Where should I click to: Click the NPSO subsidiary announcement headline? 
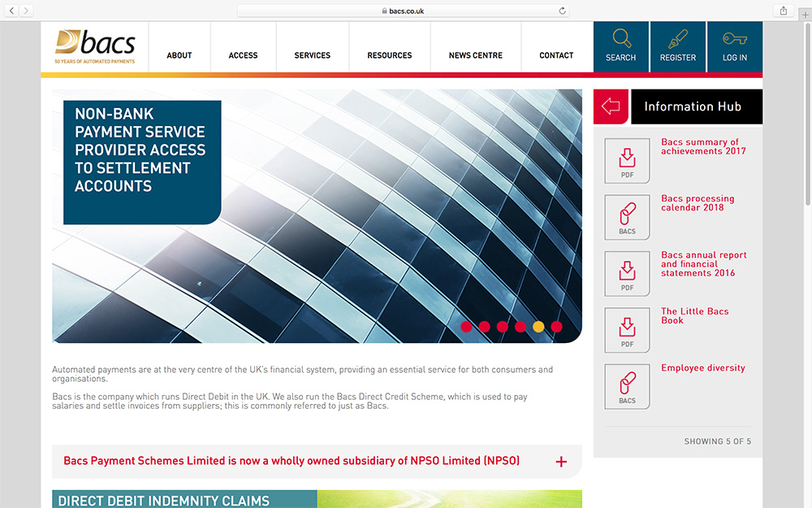click(x=292, y=461)
